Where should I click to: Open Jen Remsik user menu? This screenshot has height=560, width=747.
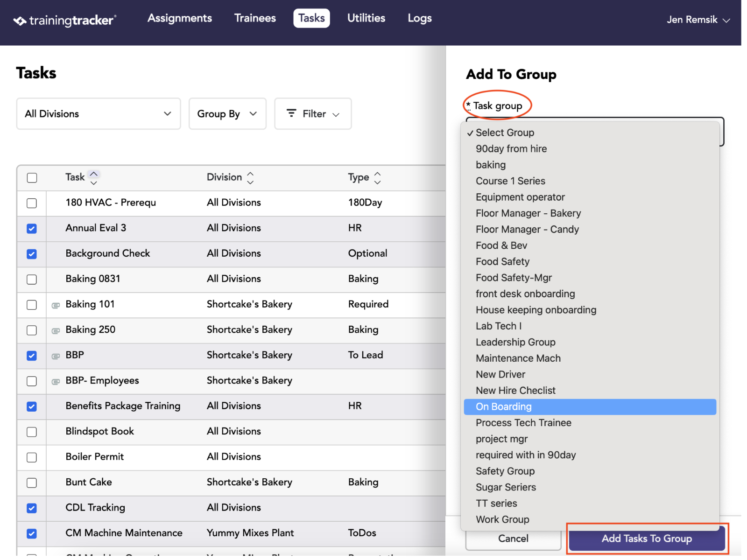click(698, 20)
